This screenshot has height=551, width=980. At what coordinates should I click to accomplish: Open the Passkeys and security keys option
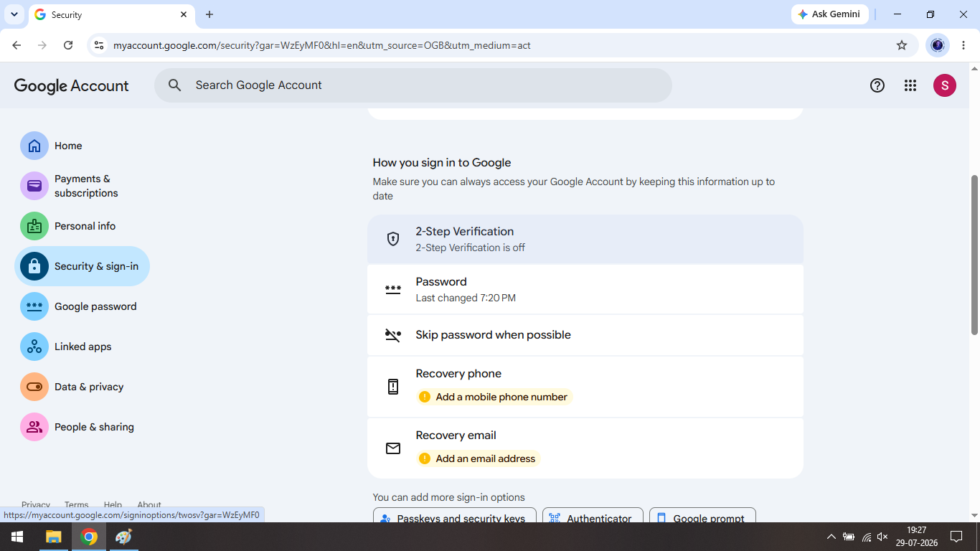click(x=455, y=517)
